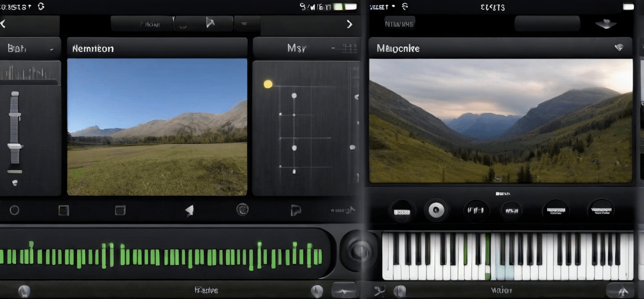This screenshot has width=644, height=299.
Task: Click the fifth round labeled button
Action: tap(555, 211)
